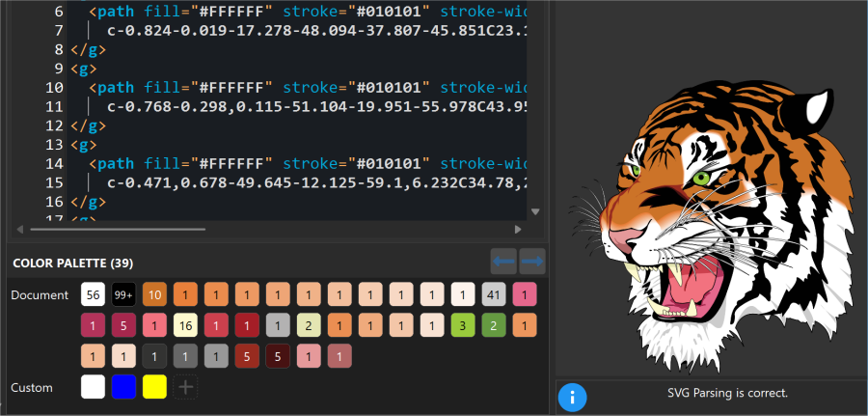Select the custom yellow swatch
The width and height of the screenshot is (868, 416).
click(155, 387)
